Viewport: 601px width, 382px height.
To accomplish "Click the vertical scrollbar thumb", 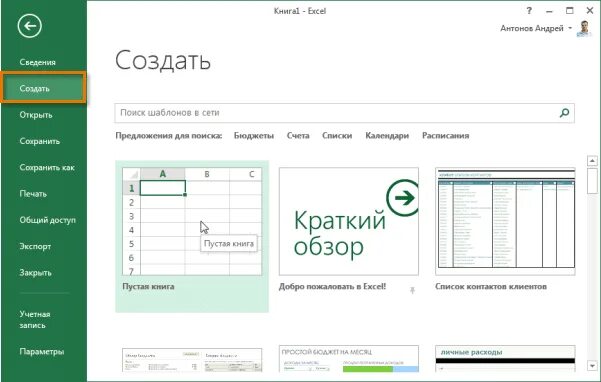I will pyautogui.click(x=592, y=181).
